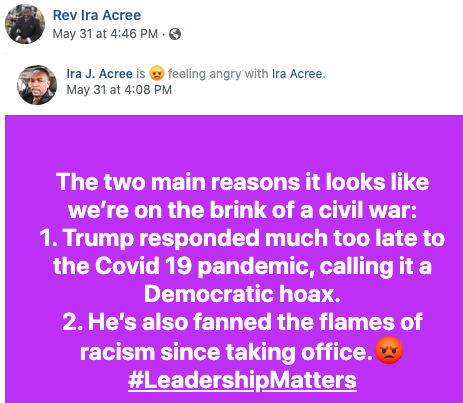Image resolution: width=463 pixels, height=403 pixels.
Task: Click the words 'racism since taking office.'
Action: coord(226,352)
